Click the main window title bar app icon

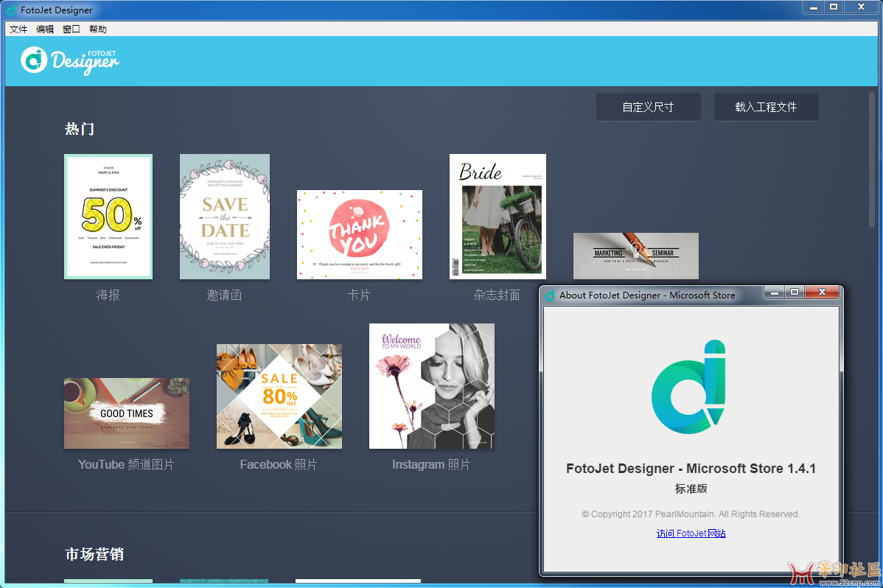point(11,10)
